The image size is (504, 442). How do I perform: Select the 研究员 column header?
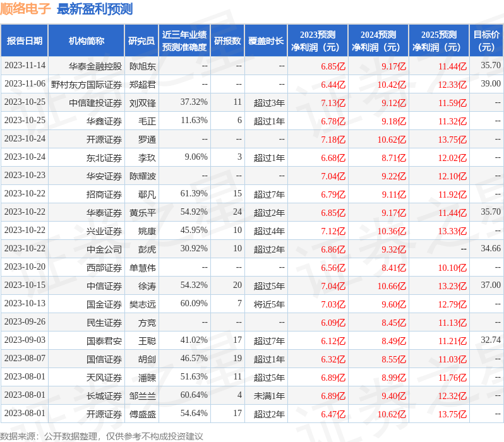point(141,41)
